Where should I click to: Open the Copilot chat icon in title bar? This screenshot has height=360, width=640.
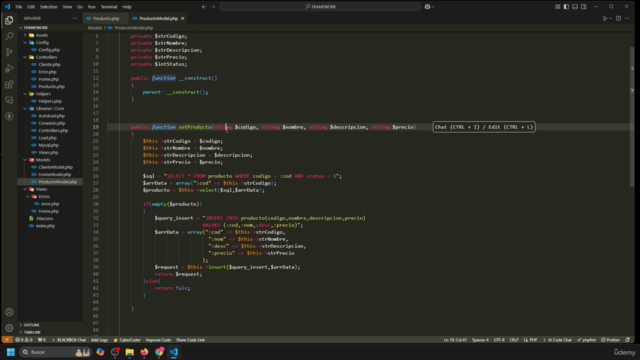(x=427, y=7)
